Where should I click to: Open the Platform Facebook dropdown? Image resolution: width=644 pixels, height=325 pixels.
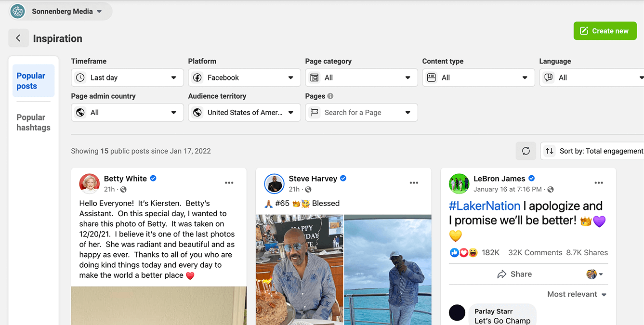click(x=244, y=78)
